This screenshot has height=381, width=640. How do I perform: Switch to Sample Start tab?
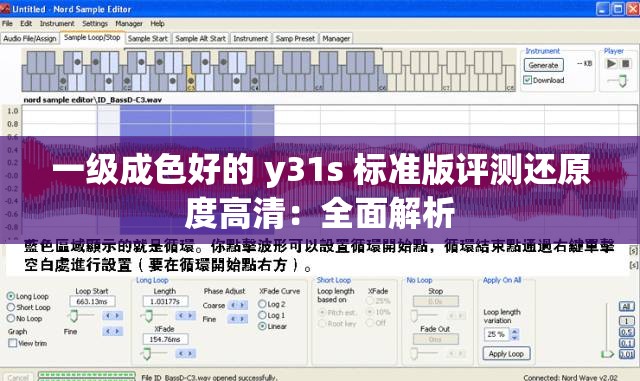click(147, 38)
